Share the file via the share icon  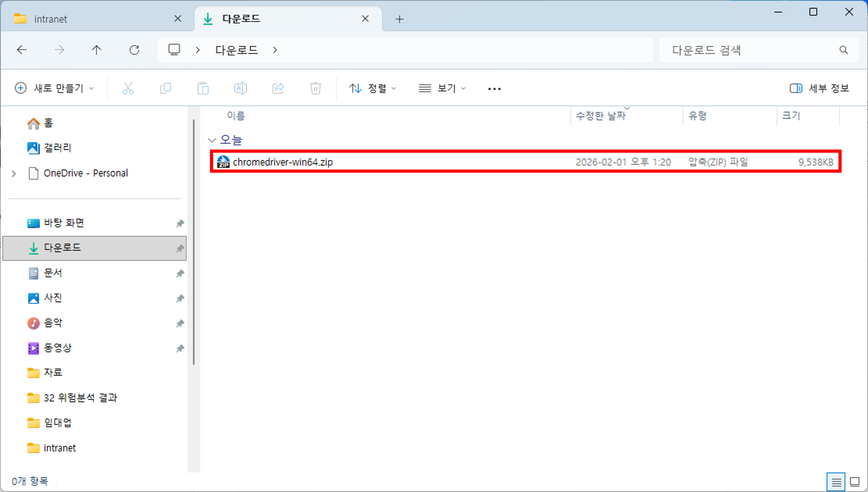point(278,88)
